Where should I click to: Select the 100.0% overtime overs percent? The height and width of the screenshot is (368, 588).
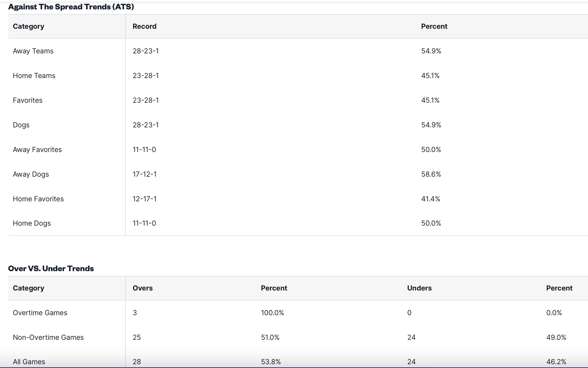[x=273, y=313]
